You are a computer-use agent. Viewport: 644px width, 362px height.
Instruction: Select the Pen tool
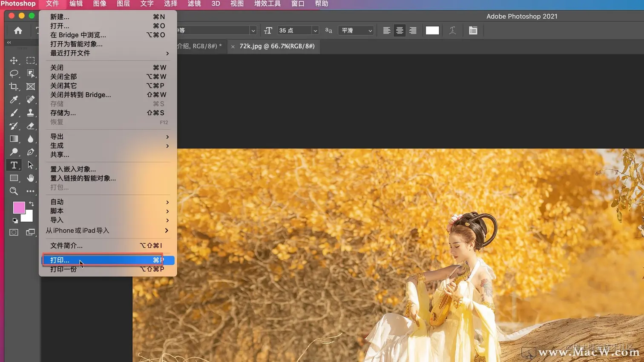[x=31, y=152]
